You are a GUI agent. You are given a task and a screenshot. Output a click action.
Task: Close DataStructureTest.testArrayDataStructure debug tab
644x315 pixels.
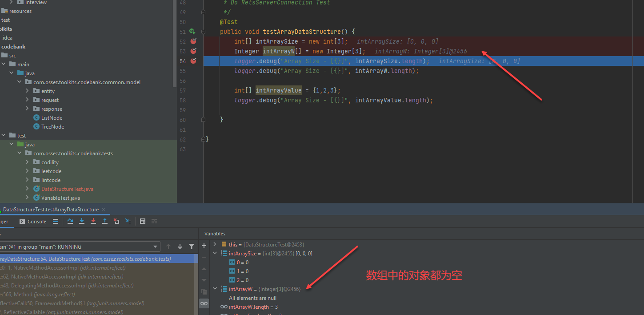coord(104,210)
